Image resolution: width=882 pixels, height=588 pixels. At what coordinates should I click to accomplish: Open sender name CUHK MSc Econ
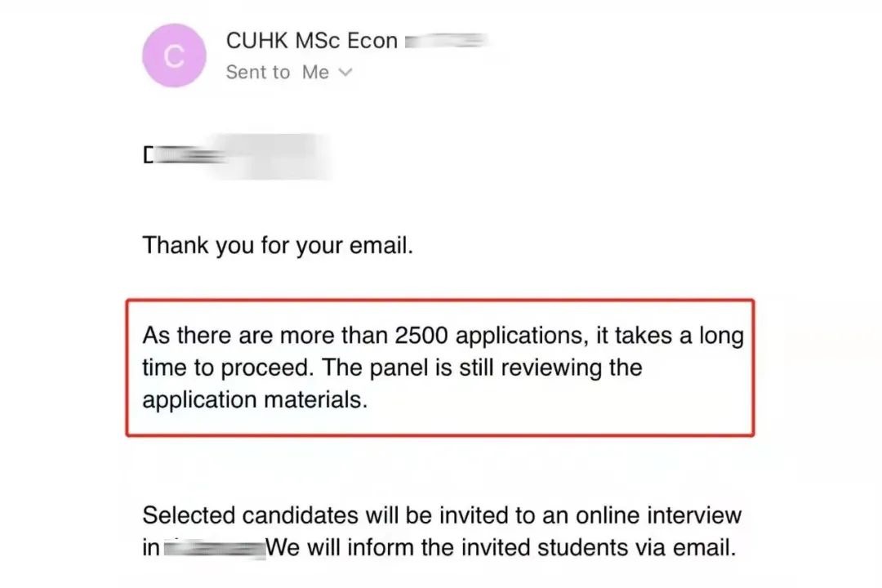click(312, 41)
